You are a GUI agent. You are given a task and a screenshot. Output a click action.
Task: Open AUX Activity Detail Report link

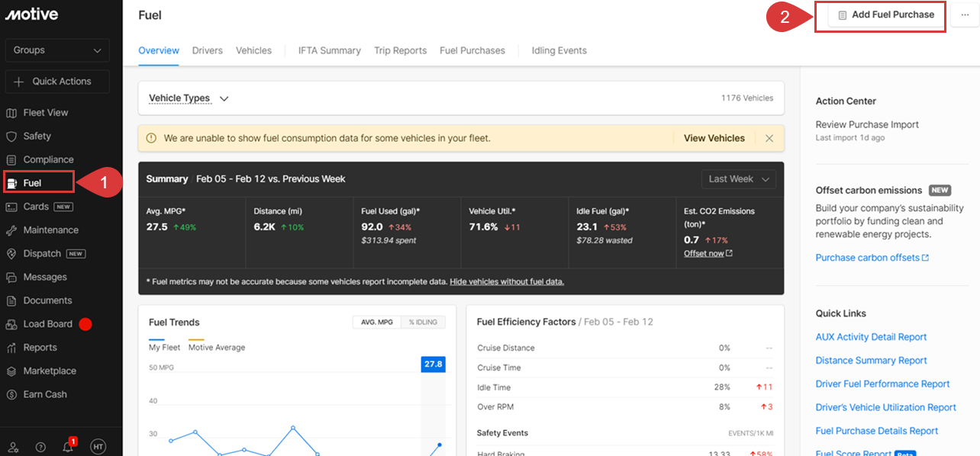pos(871,337)
